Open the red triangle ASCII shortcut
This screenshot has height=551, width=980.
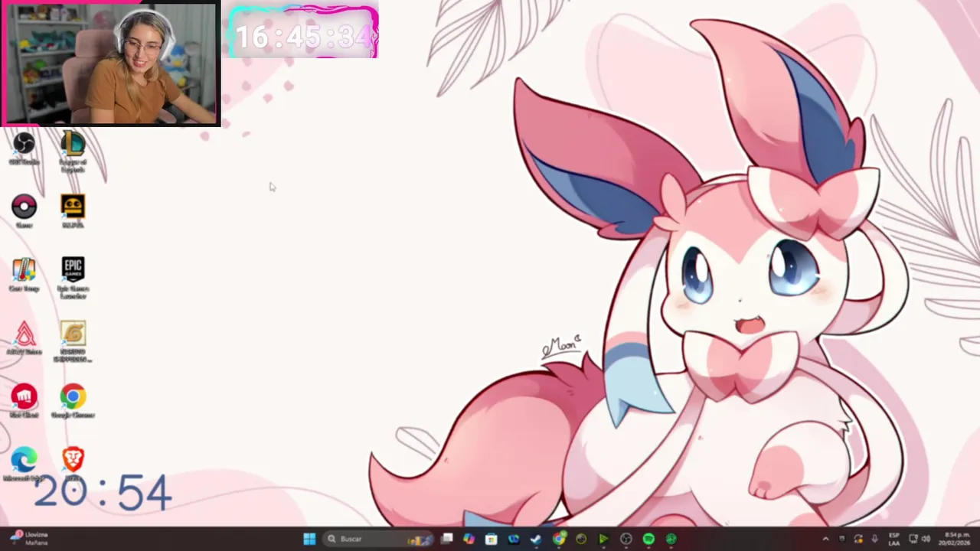point(24,338)
